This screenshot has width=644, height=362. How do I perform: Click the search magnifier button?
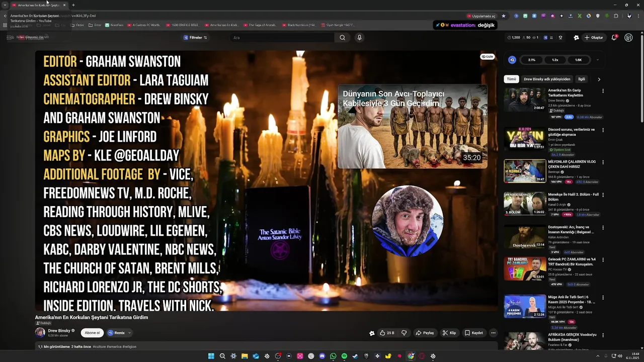click(342, 37)
